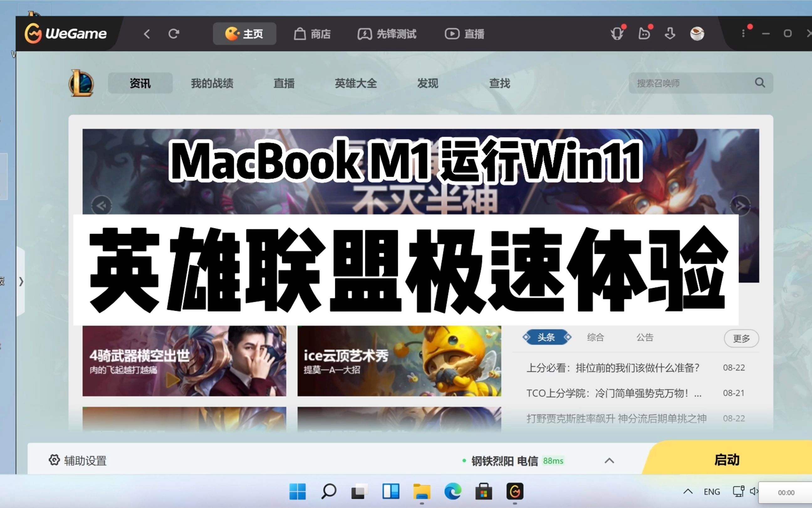
Task: Switch to 先锋测试 tab
Action: pyautogui.click(x=387, y=34)
